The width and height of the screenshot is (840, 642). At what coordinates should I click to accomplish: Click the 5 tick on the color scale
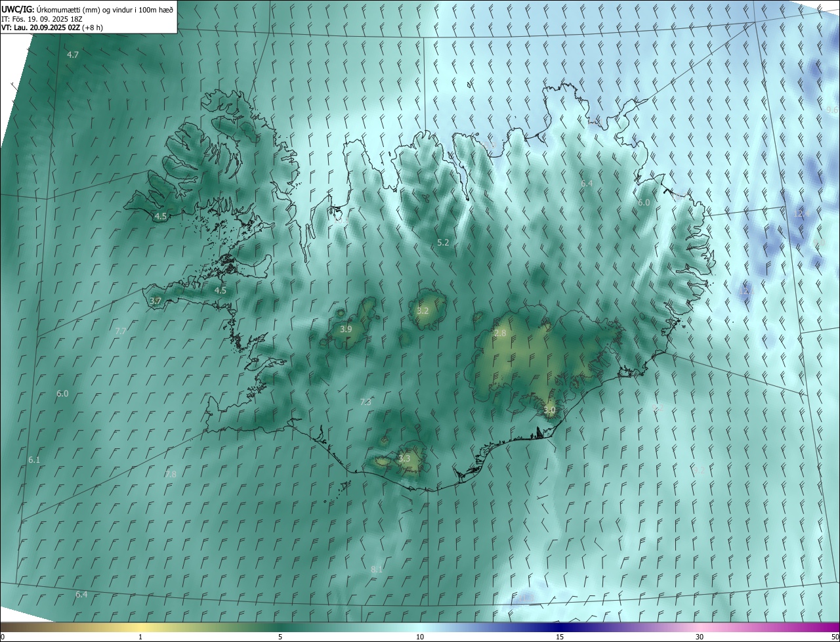280,637
